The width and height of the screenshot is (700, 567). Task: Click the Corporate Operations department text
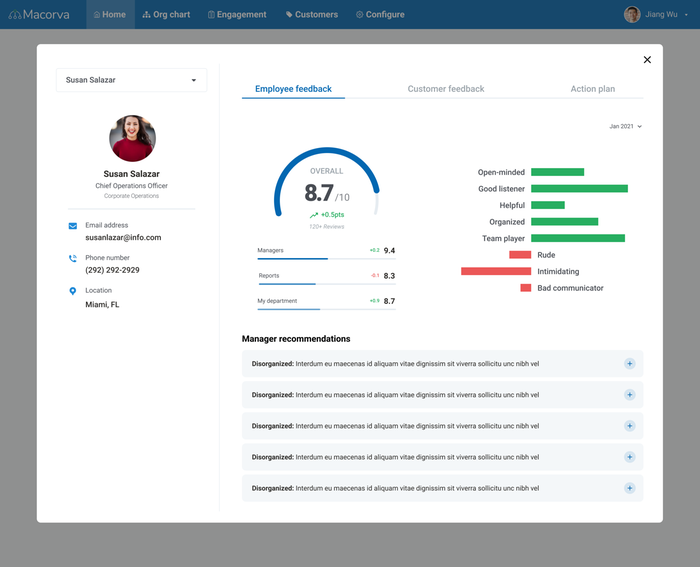[132, 196]
